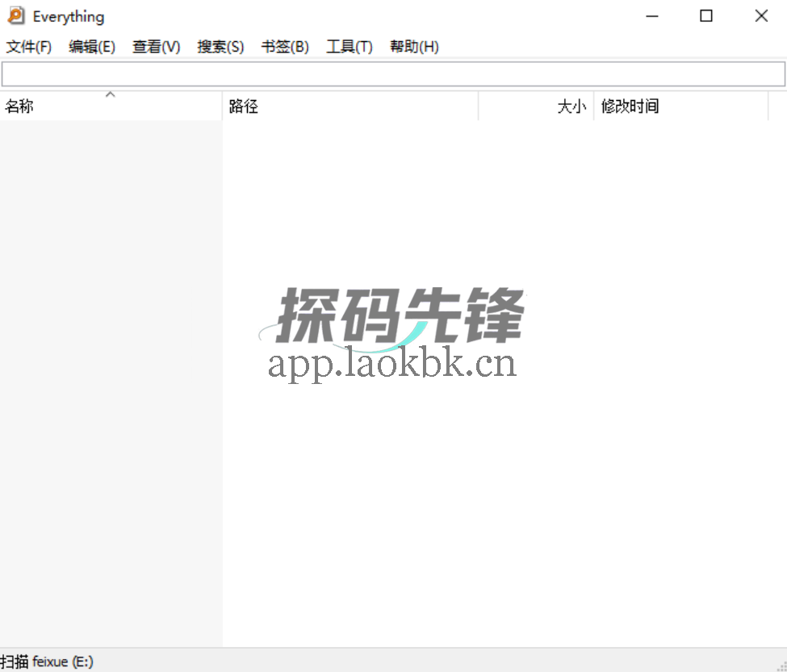Open the 书签(B) menu

[x=285, y=47]
